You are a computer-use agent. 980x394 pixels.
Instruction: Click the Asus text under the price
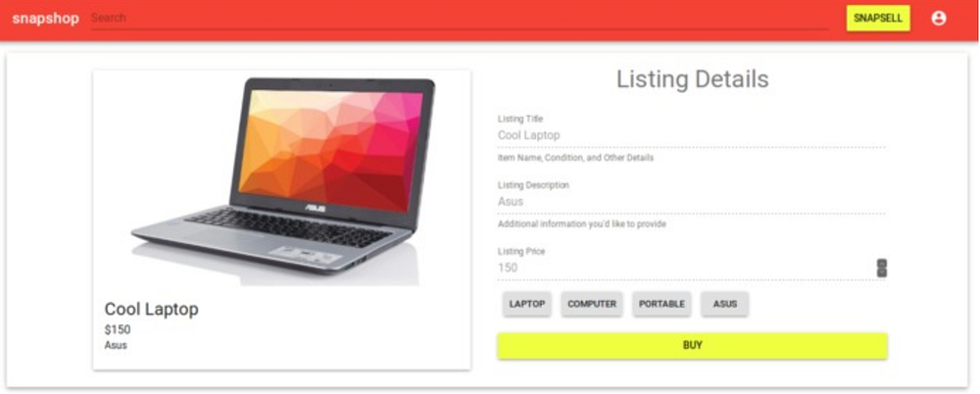(x=116, y=345)
